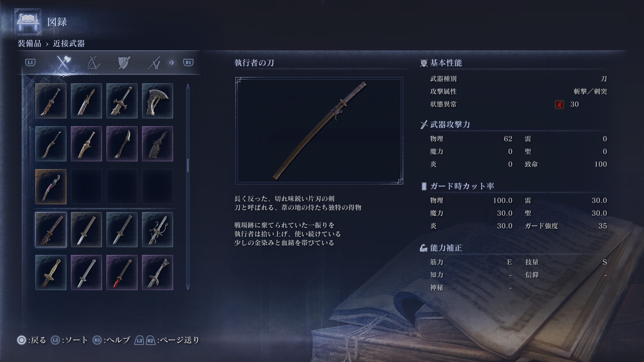Viewport: 644px width, 362px height.
Task: Click the weapon list scrollbar thumb
Action: pyautogui.click(x=188, y=165)
